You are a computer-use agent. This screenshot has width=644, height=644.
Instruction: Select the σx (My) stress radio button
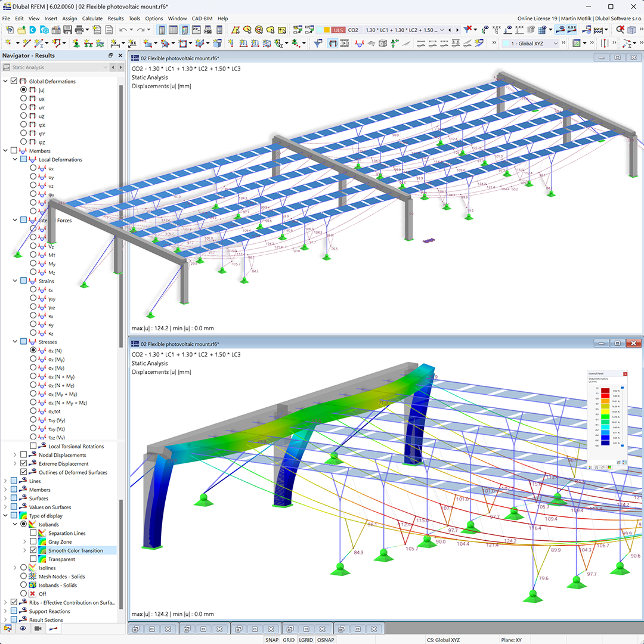33,359
